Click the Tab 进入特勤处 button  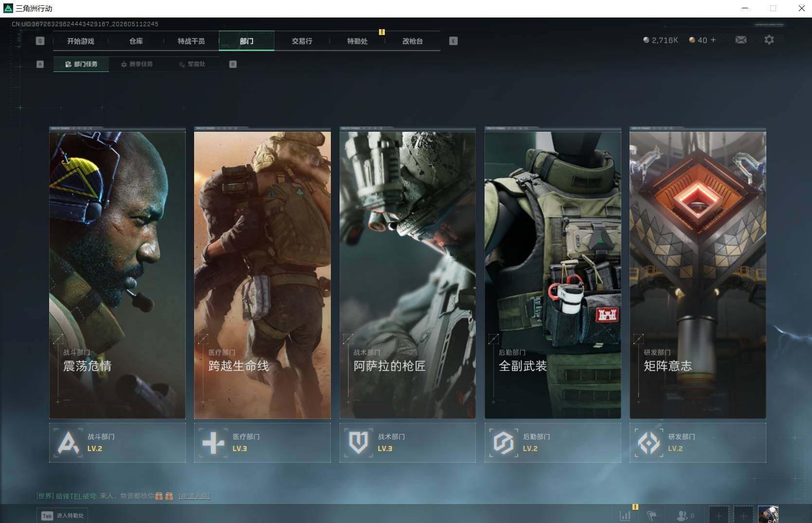62,516
